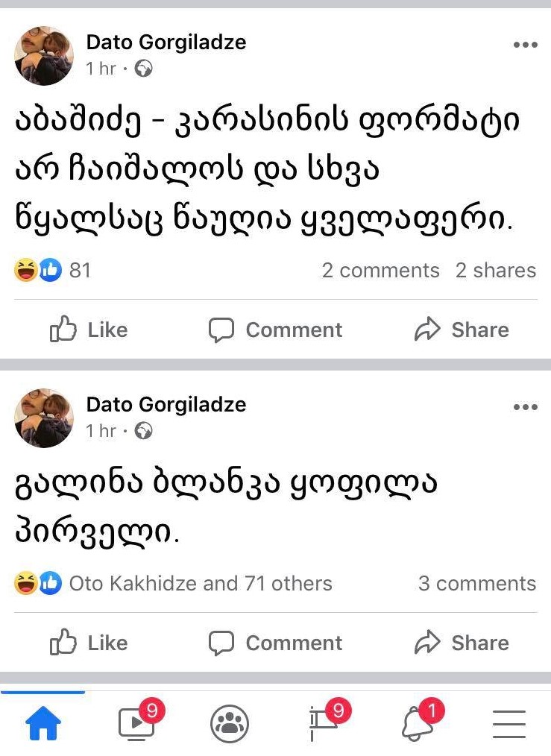Open the Pages flag tab

pos(324,723)
